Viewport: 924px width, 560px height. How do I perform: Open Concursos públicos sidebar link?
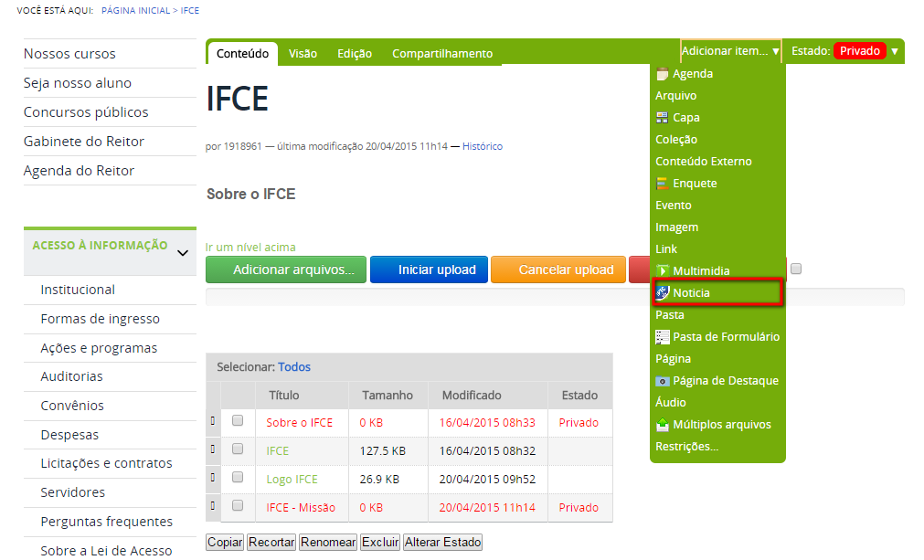[x=86, y=112]
